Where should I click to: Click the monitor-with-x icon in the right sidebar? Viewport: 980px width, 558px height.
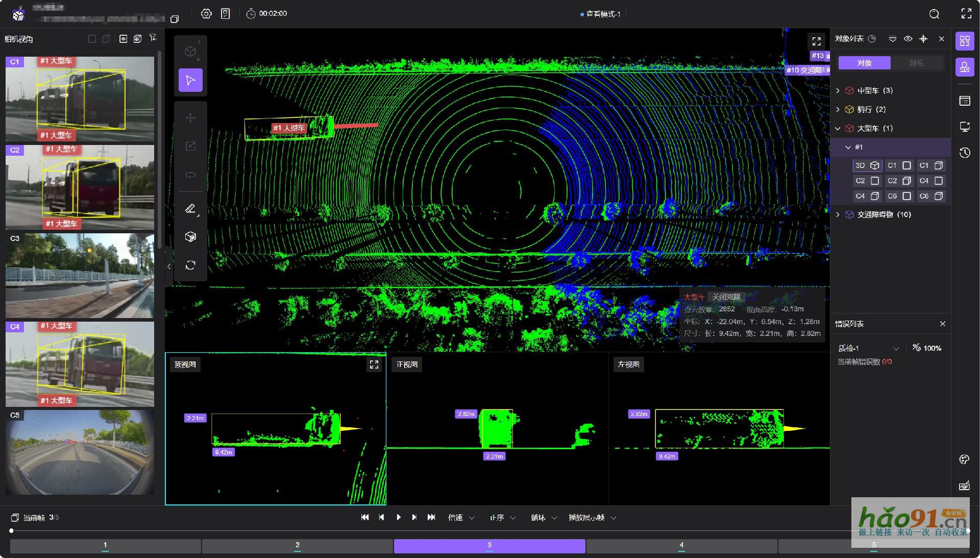[965, 127]
